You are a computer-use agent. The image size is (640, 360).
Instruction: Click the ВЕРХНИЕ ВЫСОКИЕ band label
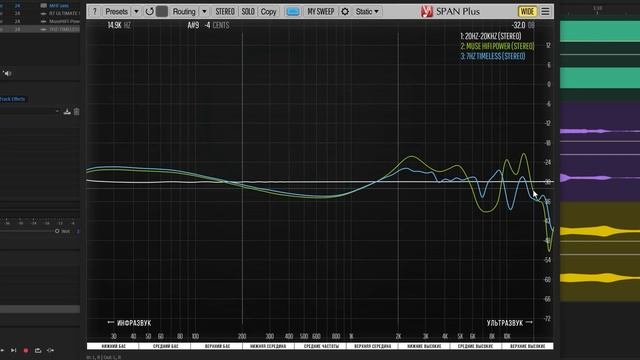tap(527, 346)
